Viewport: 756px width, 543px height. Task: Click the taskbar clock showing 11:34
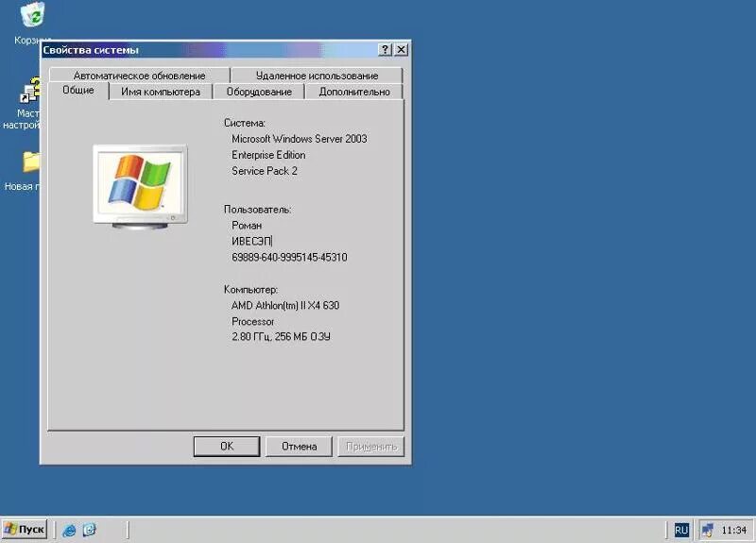[x=734, y=530]
